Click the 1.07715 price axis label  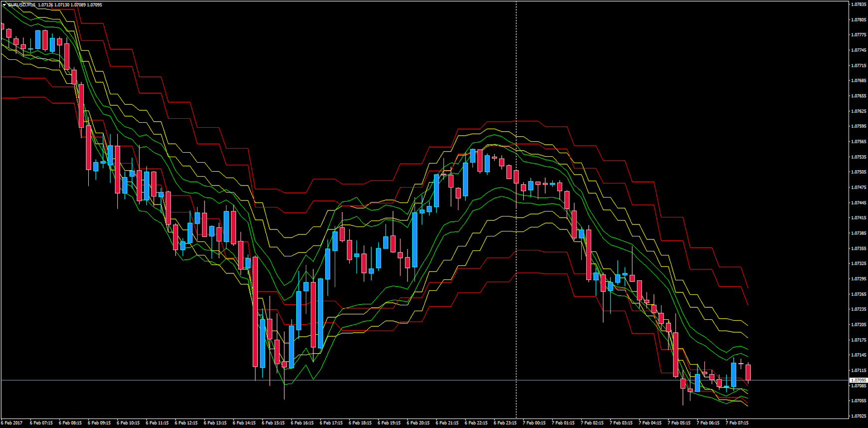[x=858, y=66]
